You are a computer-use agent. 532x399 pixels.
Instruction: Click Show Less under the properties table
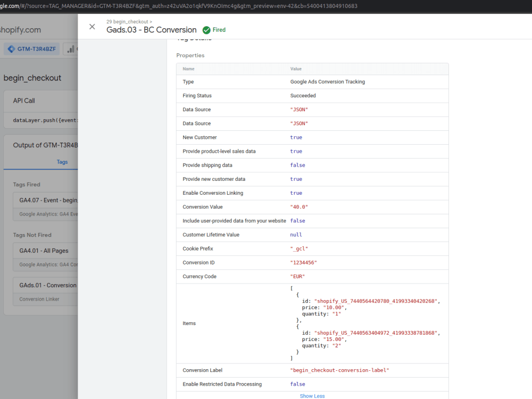click(312, 396)
